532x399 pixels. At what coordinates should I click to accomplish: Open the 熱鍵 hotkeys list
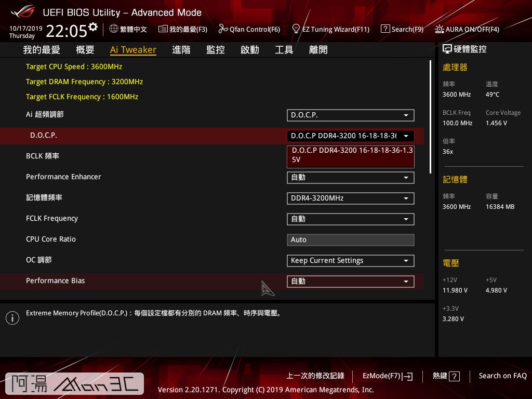[440, 376]
